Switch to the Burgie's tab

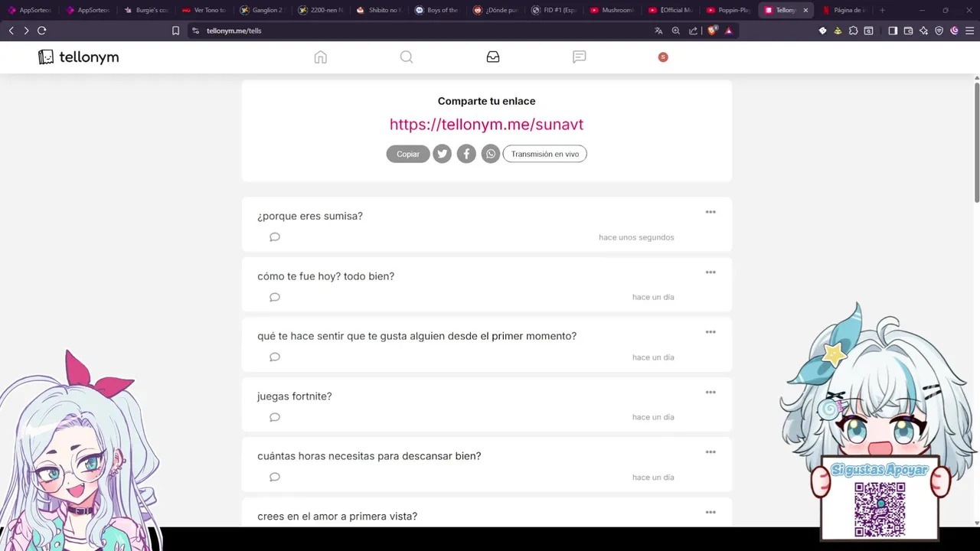(x=146, y=10)
